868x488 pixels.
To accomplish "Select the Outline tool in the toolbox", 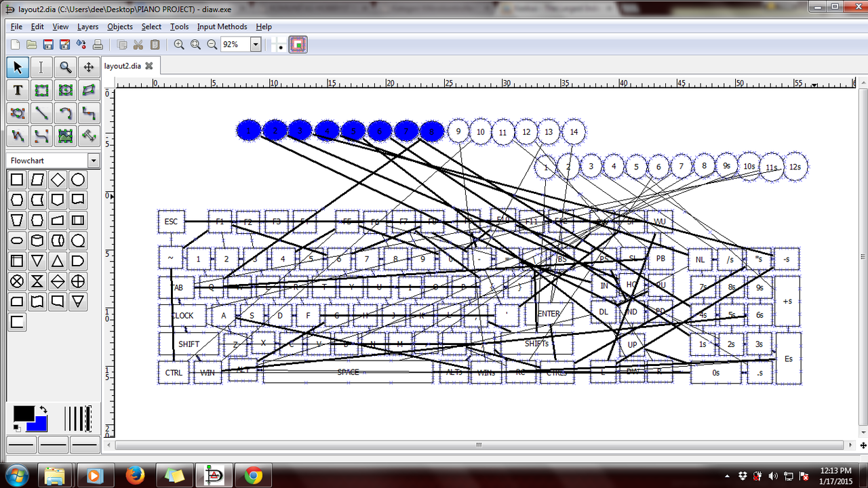I will point(89,136).
